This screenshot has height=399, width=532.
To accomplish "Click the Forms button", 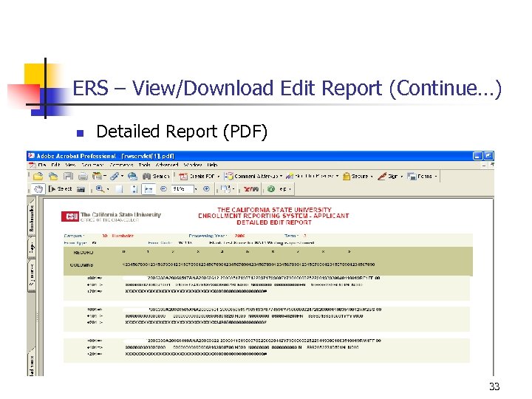I will 420,176.
